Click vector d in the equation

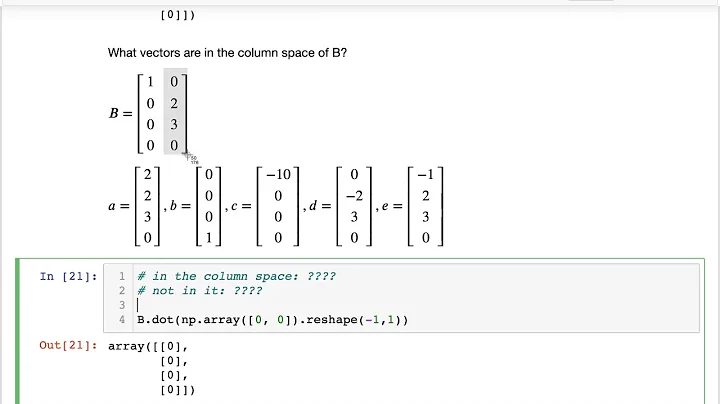(x=341, y=206)
